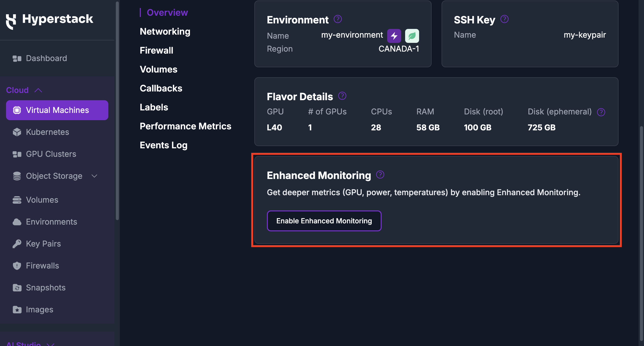Click the Kubernetes cube icon
This screenshot has height=346, width=644.
[17, 132]
